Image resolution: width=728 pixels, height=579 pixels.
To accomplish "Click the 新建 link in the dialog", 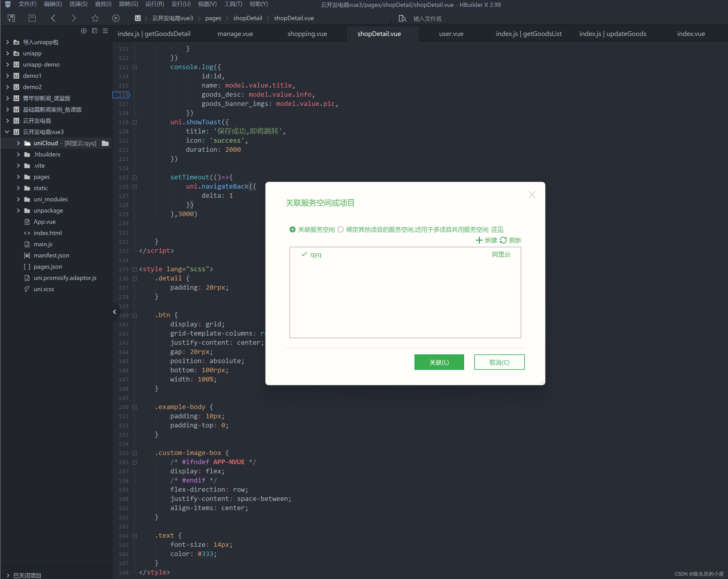I will coord(491,240).
